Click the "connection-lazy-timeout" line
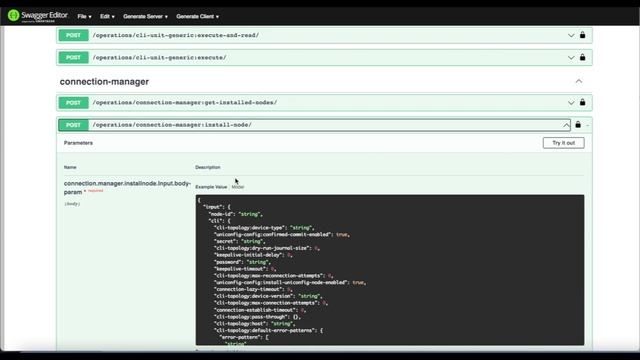The image size is (640, 360). tap(253, 289)
